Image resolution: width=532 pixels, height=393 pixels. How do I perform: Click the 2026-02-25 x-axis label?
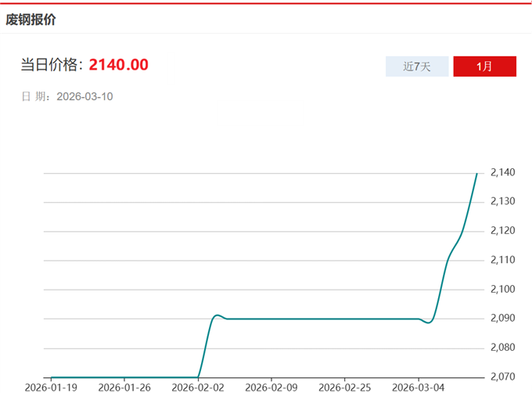tap(344, 387)
